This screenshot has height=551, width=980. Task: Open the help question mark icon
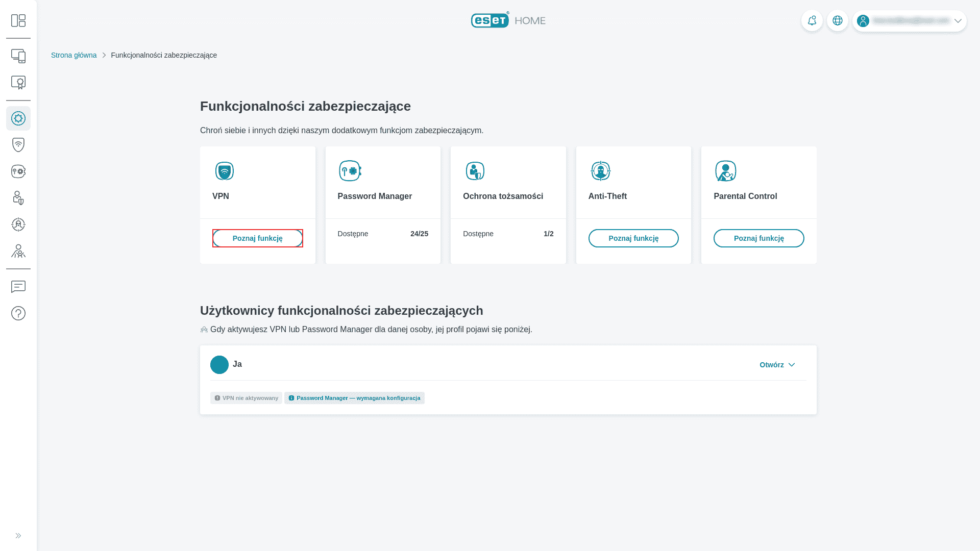coord(18,313)
